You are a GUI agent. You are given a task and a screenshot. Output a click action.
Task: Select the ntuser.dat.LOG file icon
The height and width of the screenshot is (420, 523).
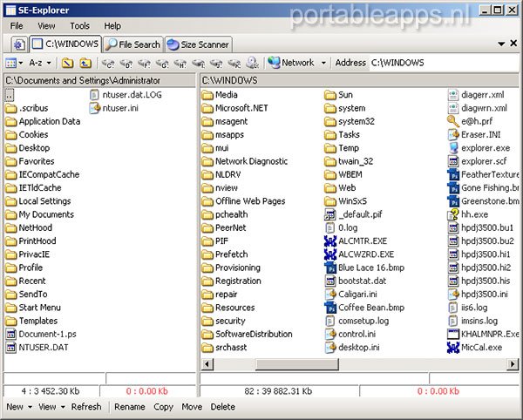94,95
